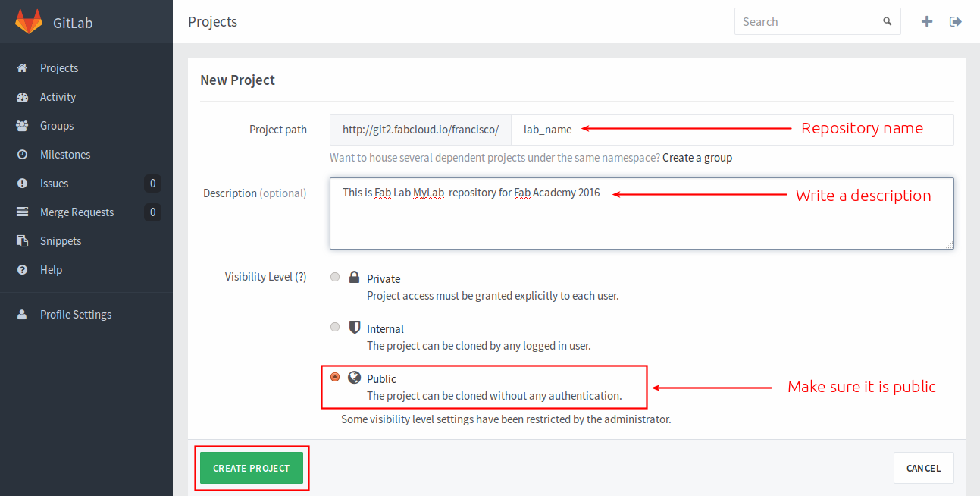Click the Issues exclamation icon
This screenshot has height=496, width=980.
pos(23,184)
